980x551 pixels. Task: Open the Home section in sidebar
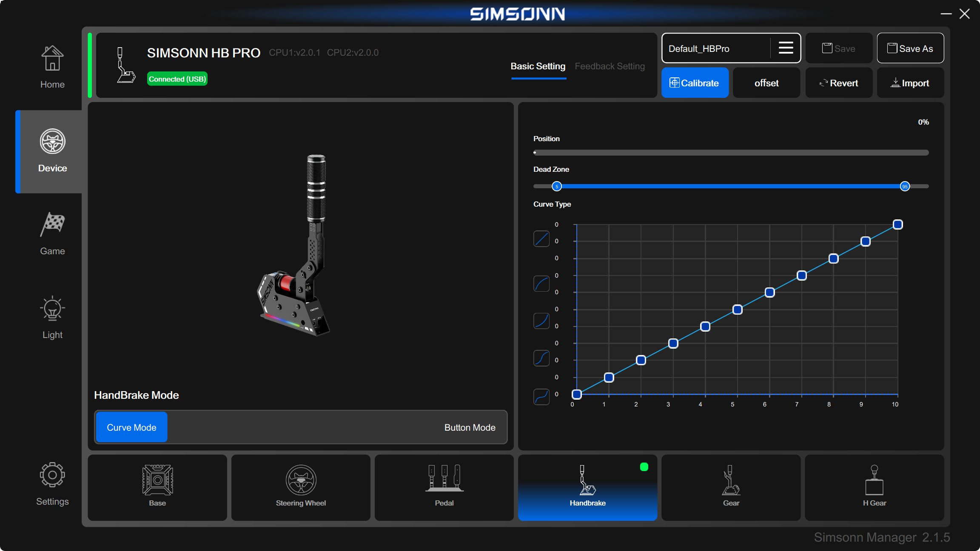[x=52, y=67]
